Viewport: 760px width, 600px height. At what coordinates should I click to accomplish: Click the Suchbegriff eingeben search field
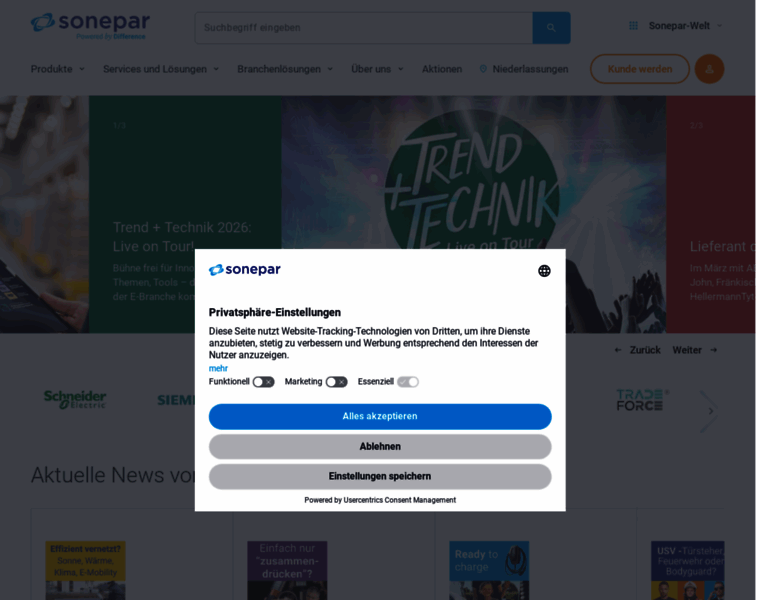click(364, 28)
